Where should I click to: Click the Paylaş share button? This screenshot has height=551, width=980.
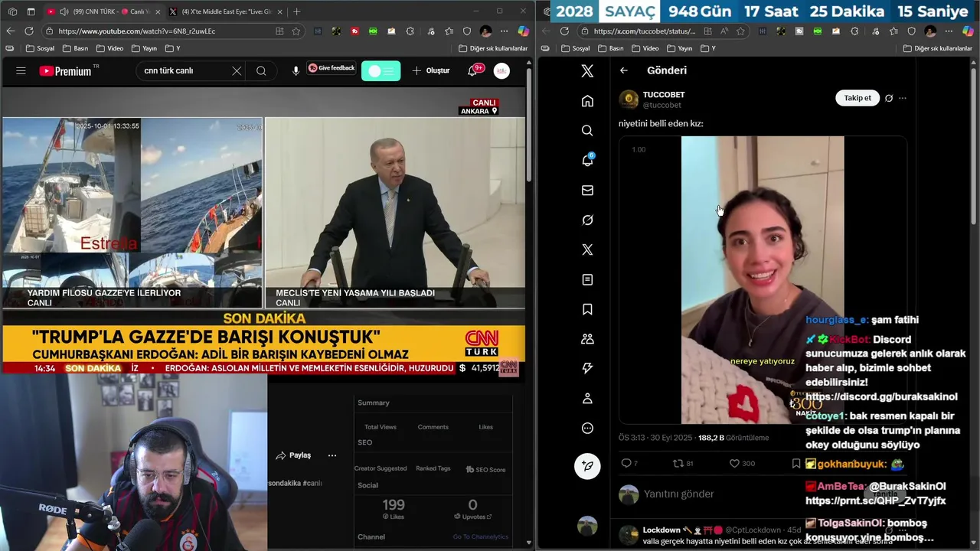click(x=294, y=455)
